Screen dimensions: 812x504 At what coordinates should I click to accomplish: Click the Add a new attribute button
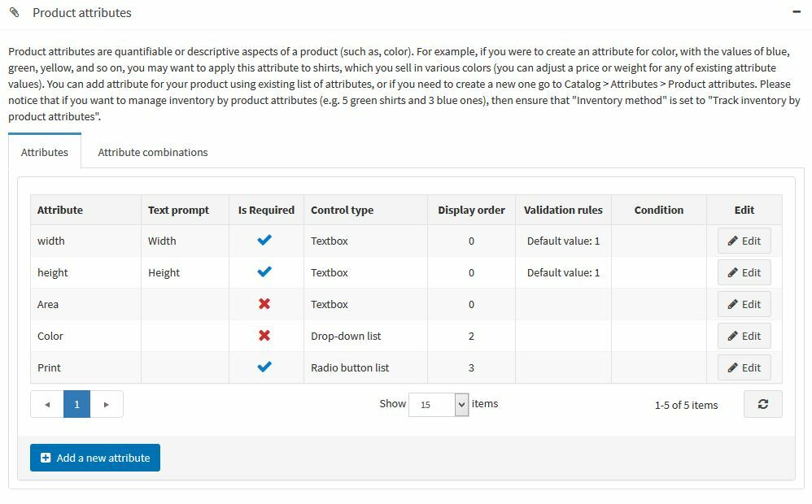[x=94, y=458]
